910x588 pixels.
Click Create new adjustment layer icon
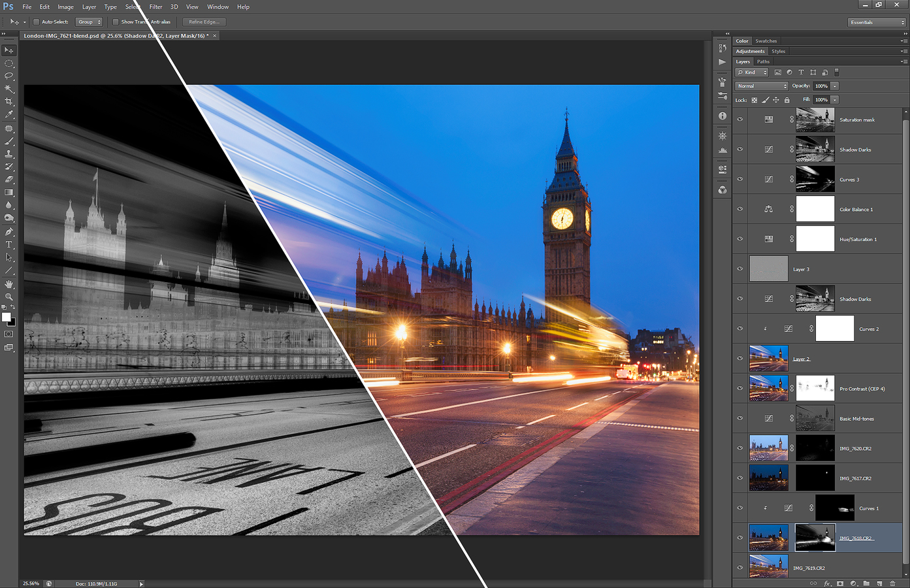853,583
